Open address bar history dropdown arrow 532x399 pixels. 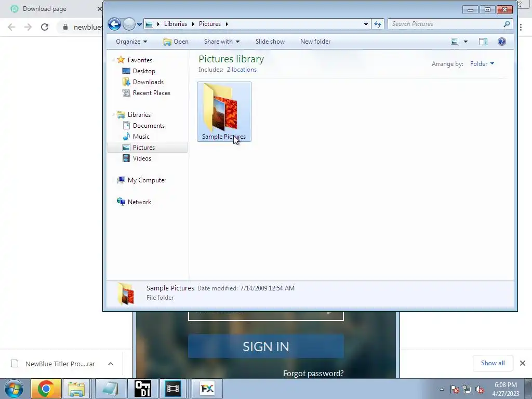pos(366,24)
